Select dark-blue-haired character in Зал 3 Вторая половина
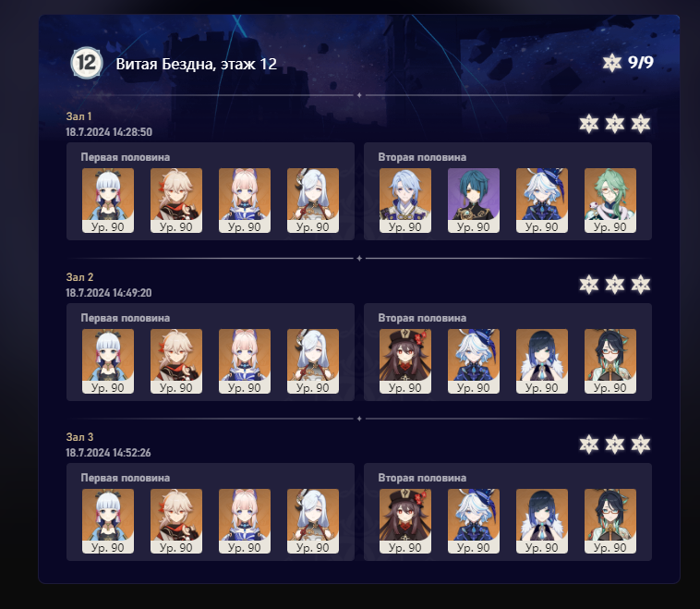Screen dimensions: 700x609 pos(542,521)
